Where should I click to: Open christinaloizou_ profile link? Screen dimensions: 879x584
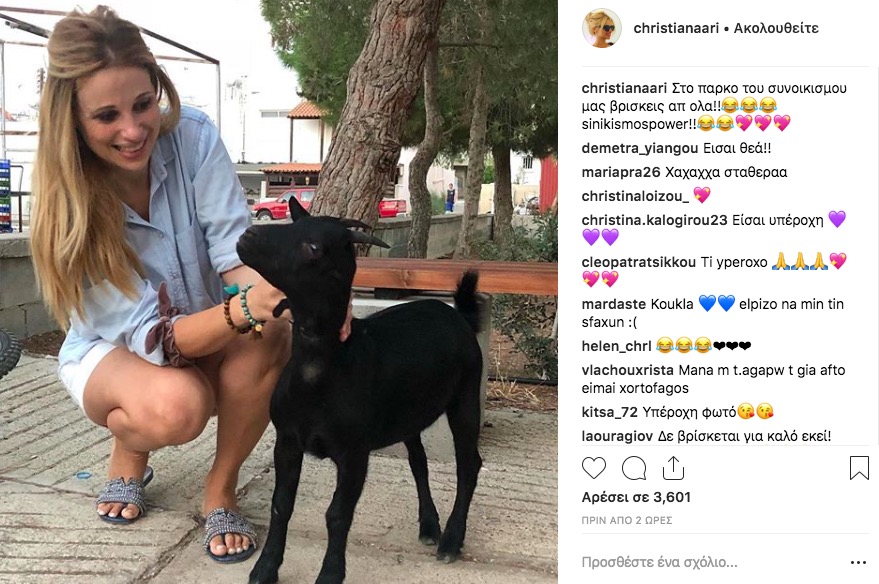coord(635,196)
